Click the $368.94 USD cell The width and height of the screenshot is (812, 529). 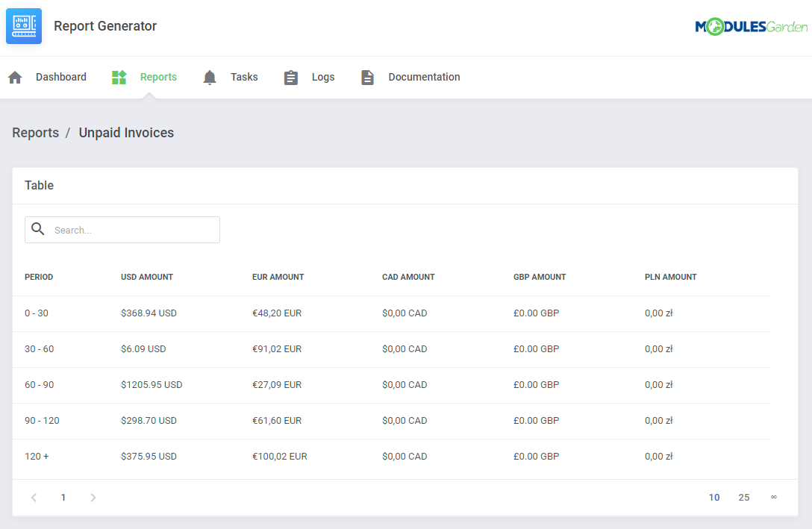(149, 313)
